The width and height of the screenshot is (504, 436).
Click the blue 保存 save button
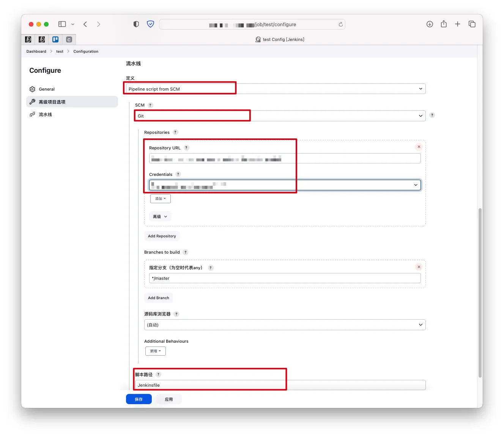coord(139,399)
